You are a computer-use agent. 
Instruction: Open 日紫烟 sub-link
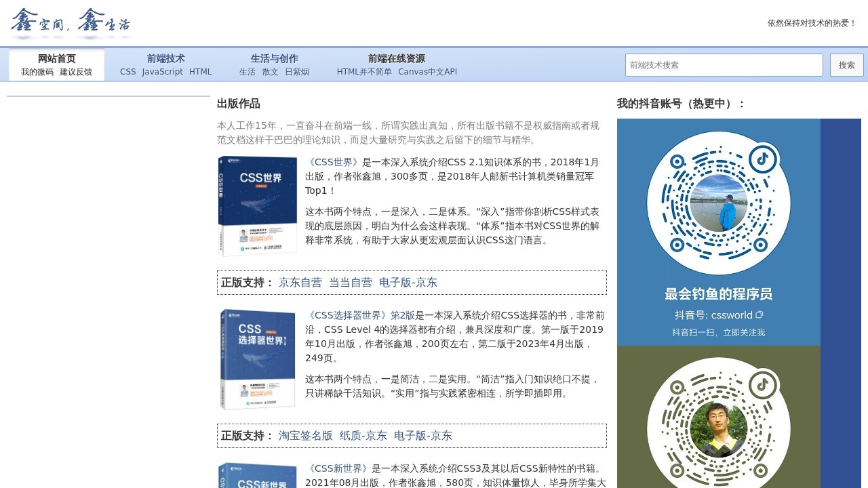(296, 72)
